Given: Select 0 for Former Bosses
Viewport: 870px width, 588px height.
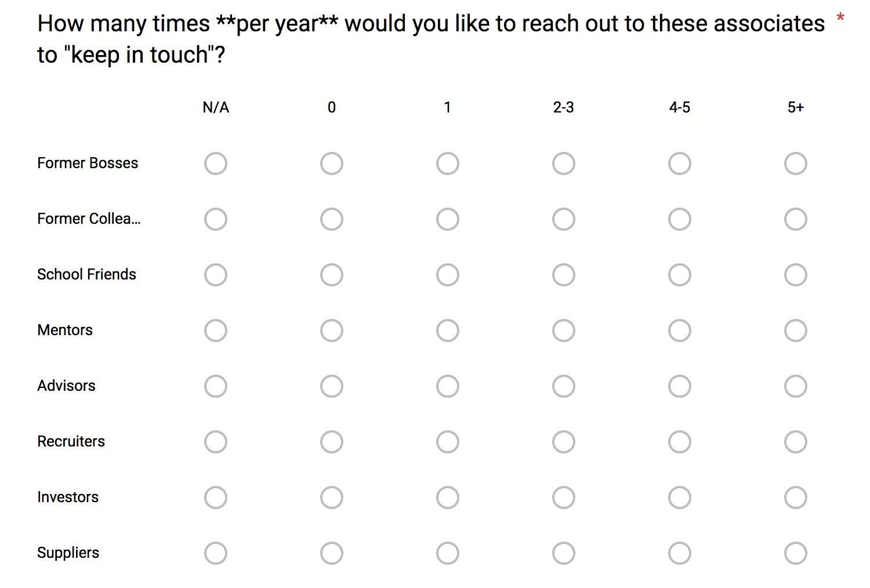Looking at the screenshot, I should coord(332,164).
